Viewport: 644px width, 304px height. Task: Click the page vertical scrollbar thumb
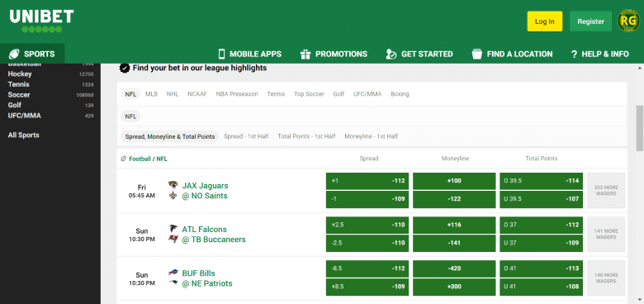click(640, 128)
